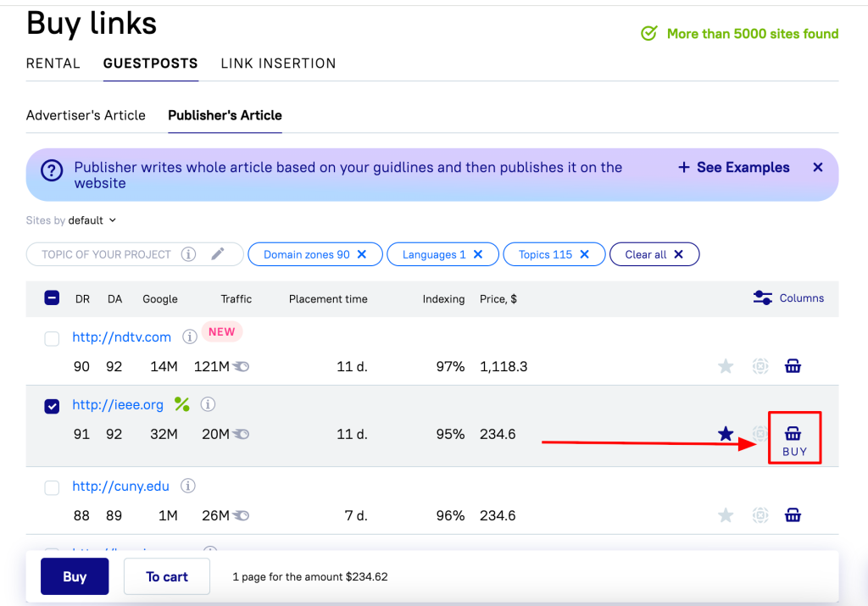Image resolution: width=868 pixels, height=606 pixels.
Task: Star the cuny.edu site as favorite
Action: click(x=726, y=515)
